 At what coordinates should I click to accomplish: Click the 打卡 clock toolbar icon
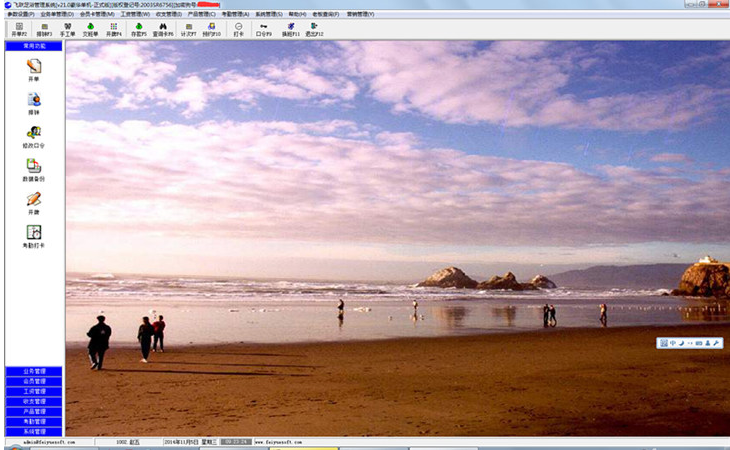(x=238, y=29)
